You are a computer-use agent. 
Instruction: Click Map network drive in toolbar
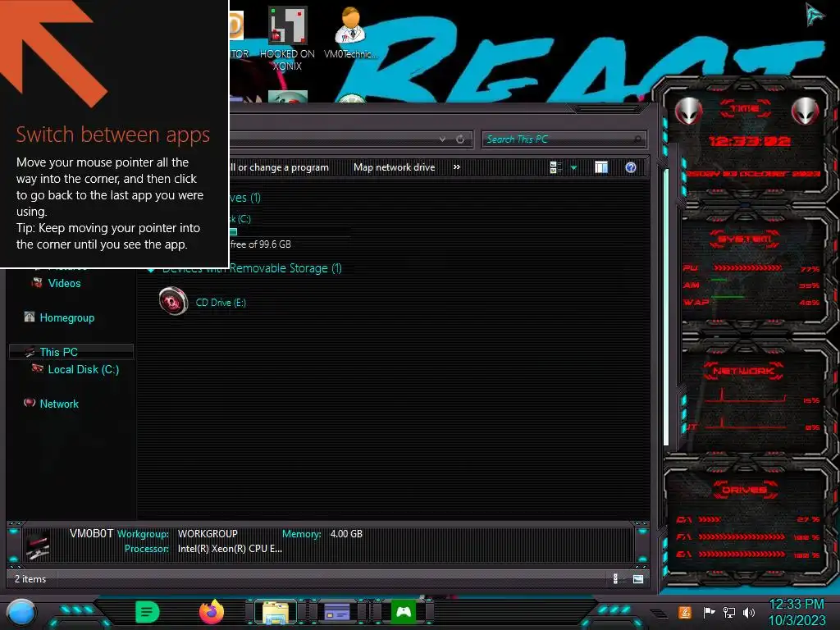point(394,167)
